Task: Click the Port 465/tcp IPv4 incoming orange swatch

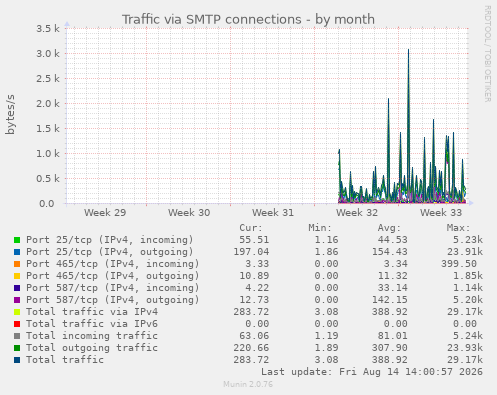Action: tap(17, 264)
